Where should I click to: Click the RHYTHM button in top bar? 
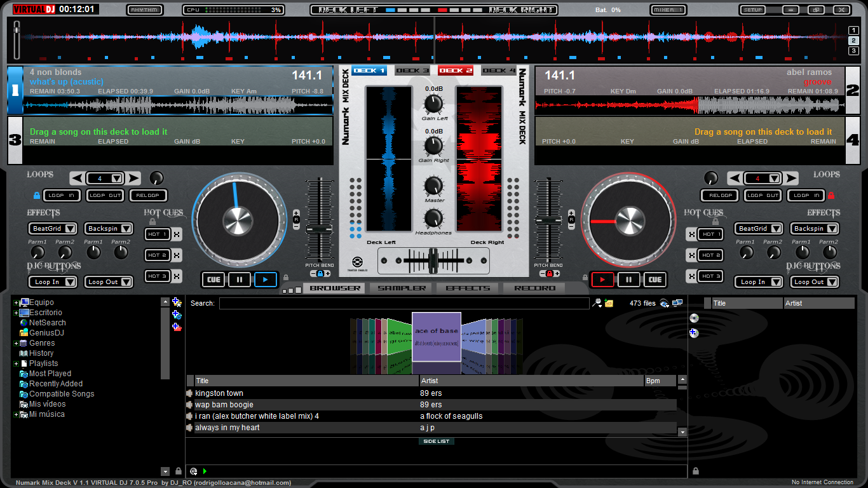[x=145, y=10]
